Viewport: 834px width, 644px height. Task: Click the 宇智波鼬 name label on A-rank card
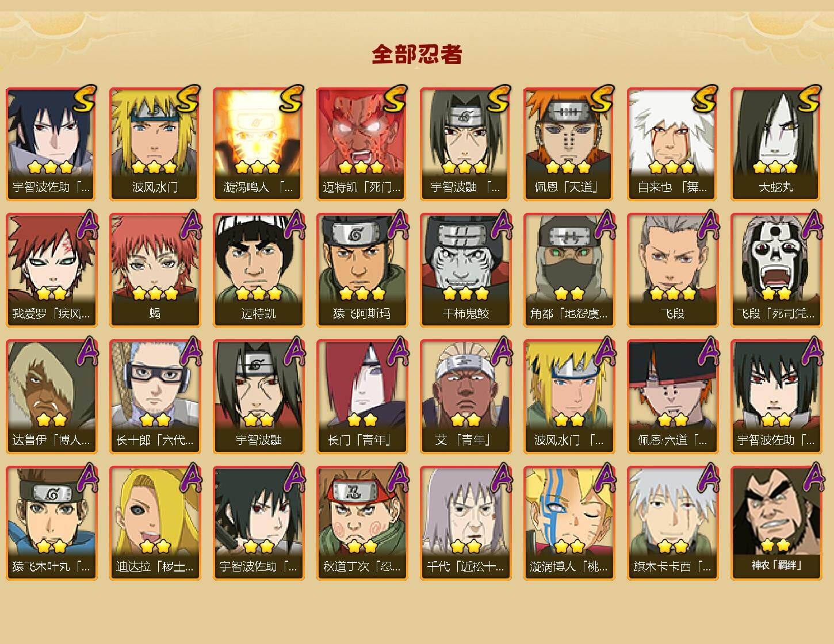pyautogui.click(x=258, y=440)
